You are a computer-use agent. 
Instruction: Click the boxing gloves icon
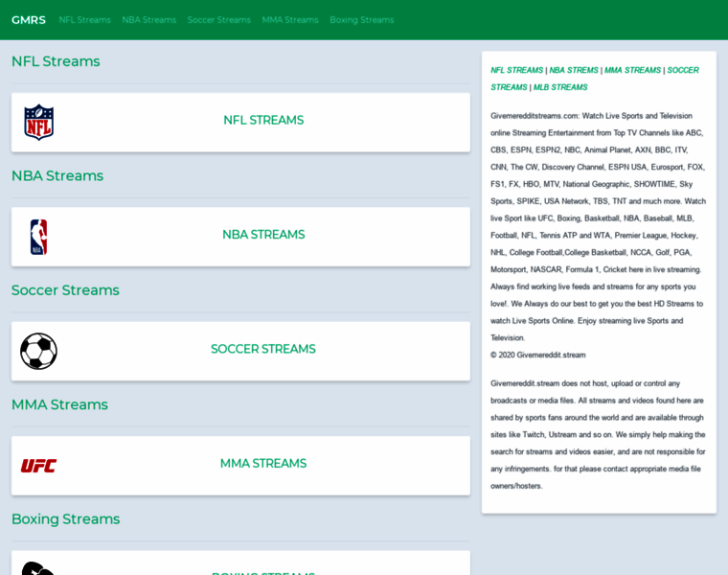click(38, 568)
